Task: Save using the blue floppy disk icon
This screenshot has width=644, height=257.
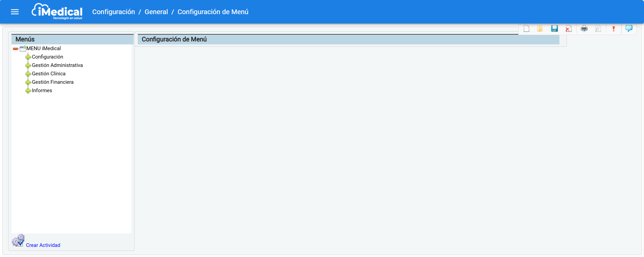Action: pyautogui.click(x=554, y=29)
